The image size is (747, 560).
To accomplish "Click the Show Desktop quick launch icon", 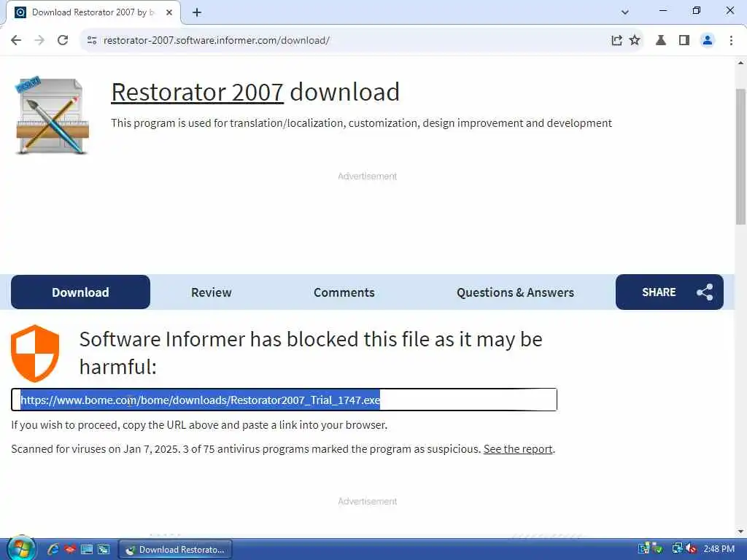I will (87, 550).
